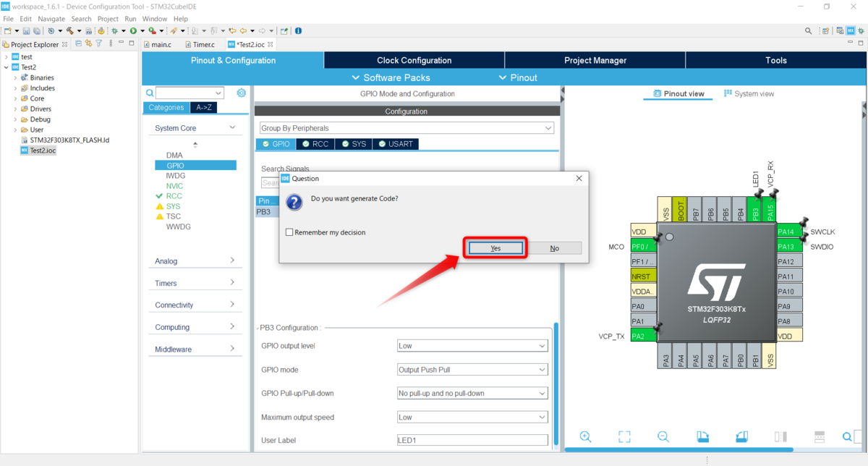Click the green Run toolbar icon

(133, 31)
